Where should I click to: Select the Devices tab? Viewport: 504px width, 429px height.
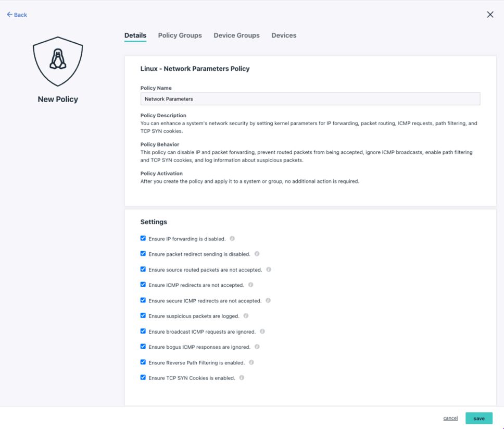pyautogui.click(x=283, y=35)
